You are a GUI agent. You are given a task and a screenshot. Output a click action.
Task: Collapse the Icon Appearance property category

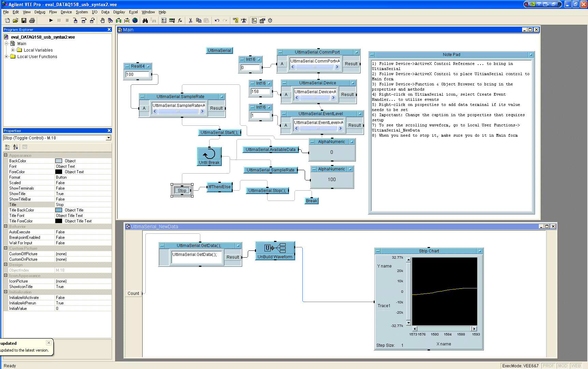(x=5, y=275)
